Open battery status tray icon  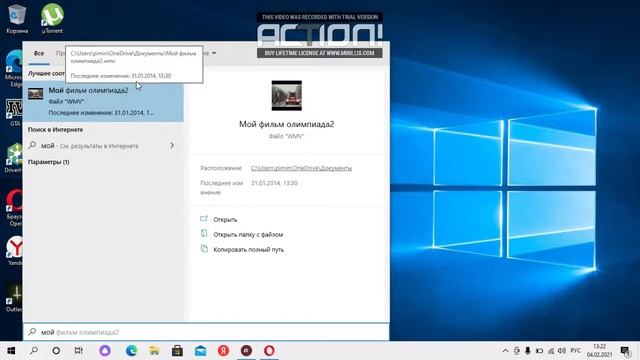[x=539, y=351]
